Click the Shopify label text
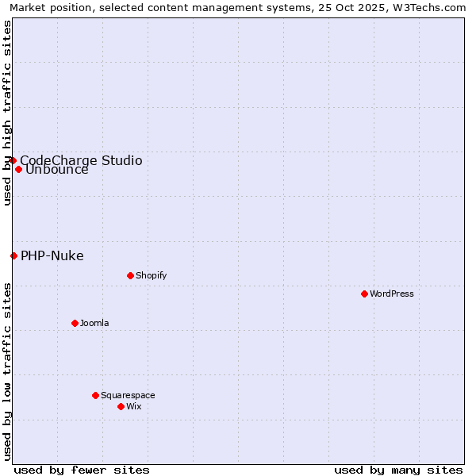This screenshot has height=476, width=476. coord(151,275)
